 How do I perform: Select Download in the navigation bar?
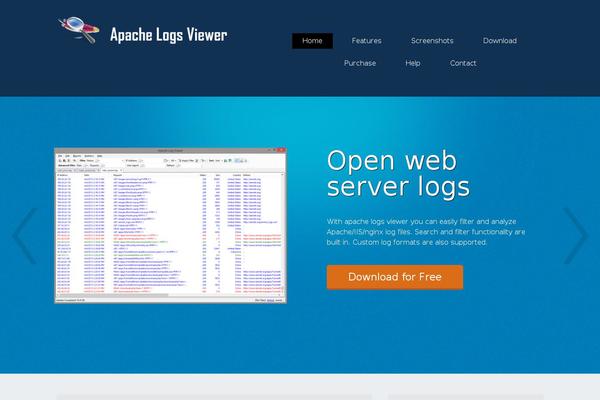499,41
